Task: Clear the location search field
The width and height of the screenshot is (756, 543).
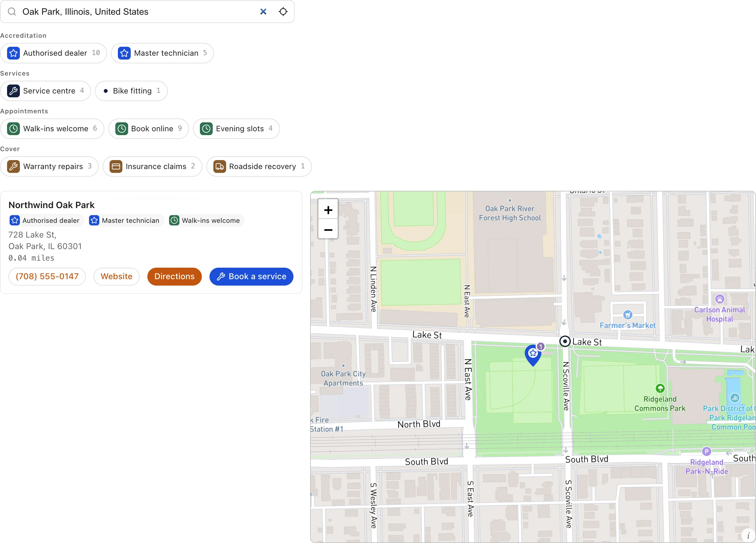Action: coord(263,12)
